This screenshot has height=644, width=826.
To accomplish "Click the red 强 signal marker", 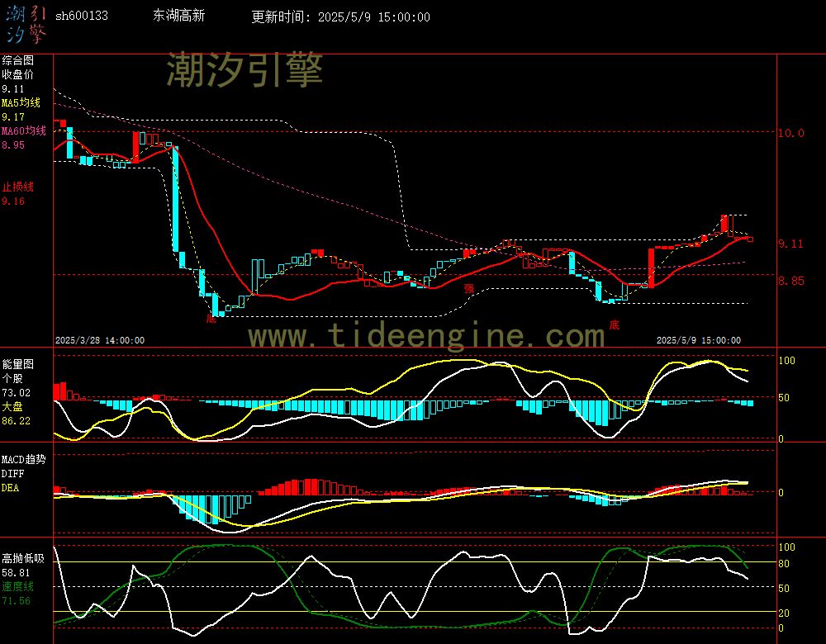I will tap(469, 288).
